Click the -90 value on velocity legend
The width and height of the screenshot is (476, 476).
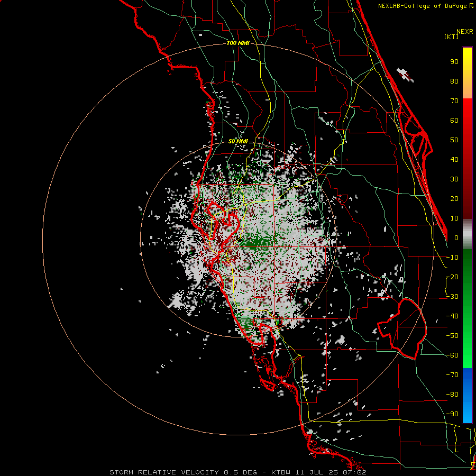point(452,414)
